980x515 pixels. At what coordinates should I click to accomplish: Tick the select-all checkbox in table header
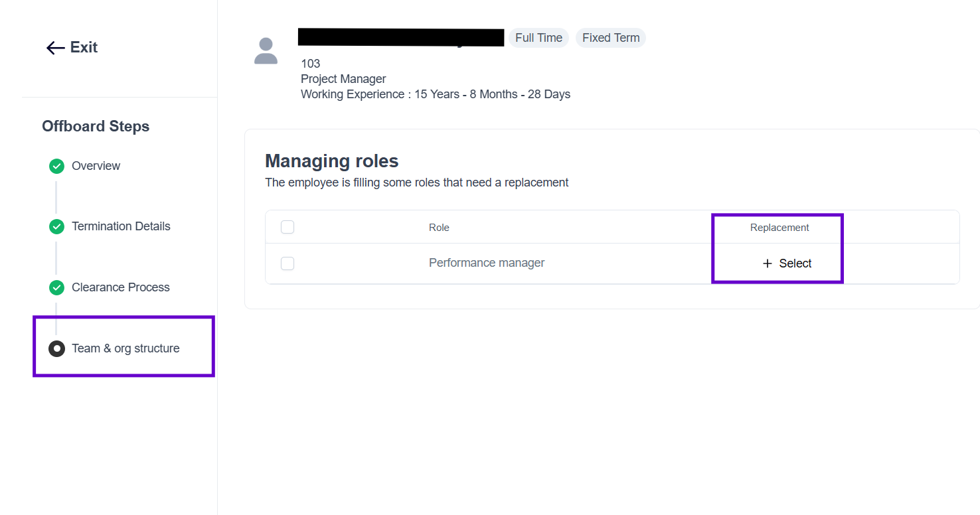287,228
